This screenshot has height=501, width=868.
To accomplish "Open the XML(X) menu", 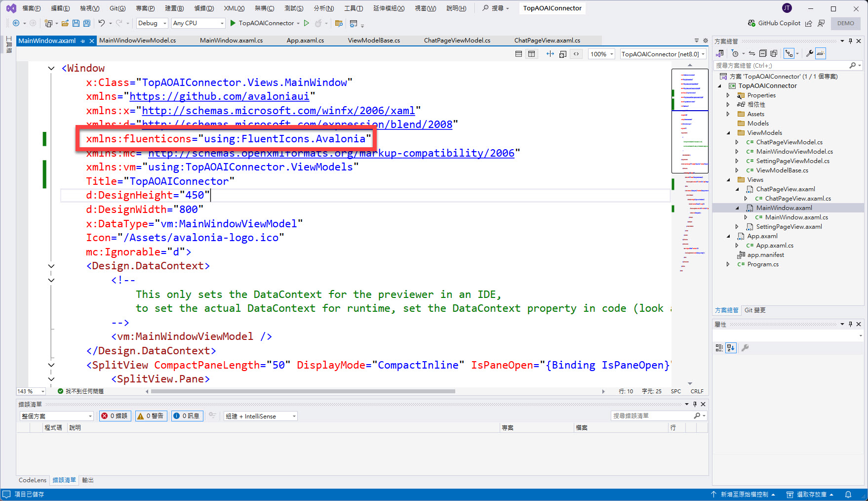I will [234, 8].
